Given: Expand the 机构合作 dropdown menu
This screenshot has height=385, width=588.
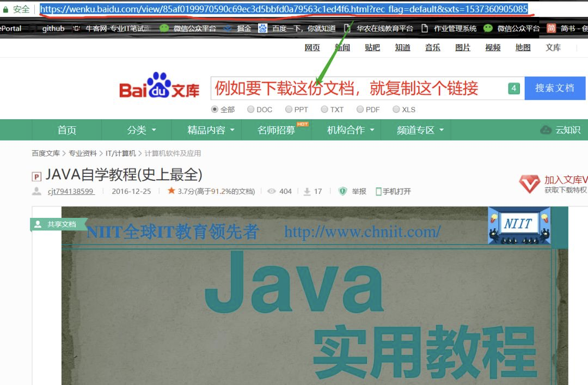Looking at the screenshot, I should coord(351,130).
